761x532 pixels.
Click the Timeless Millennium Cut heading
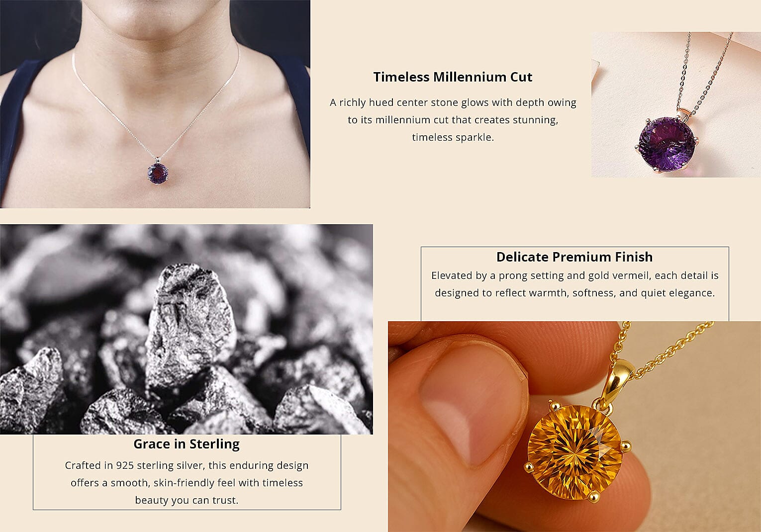pos(453,77)
